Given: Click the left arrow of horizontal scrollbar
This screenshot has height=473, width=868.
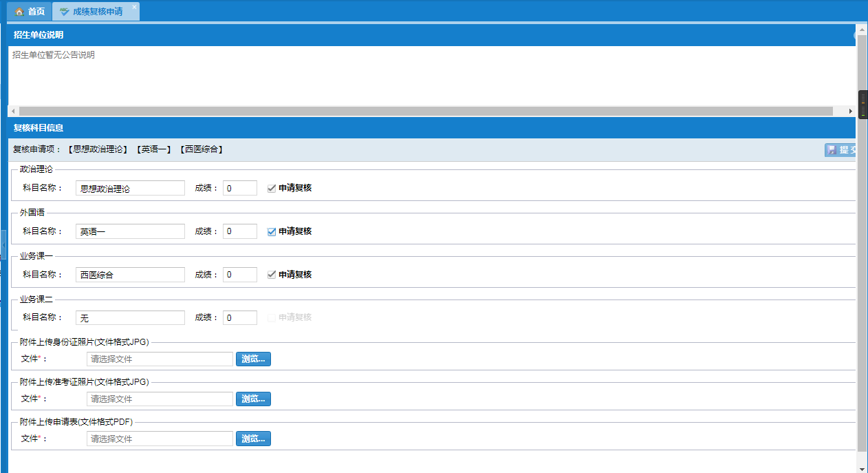Looking at the screenshot, I should [13, 111].
